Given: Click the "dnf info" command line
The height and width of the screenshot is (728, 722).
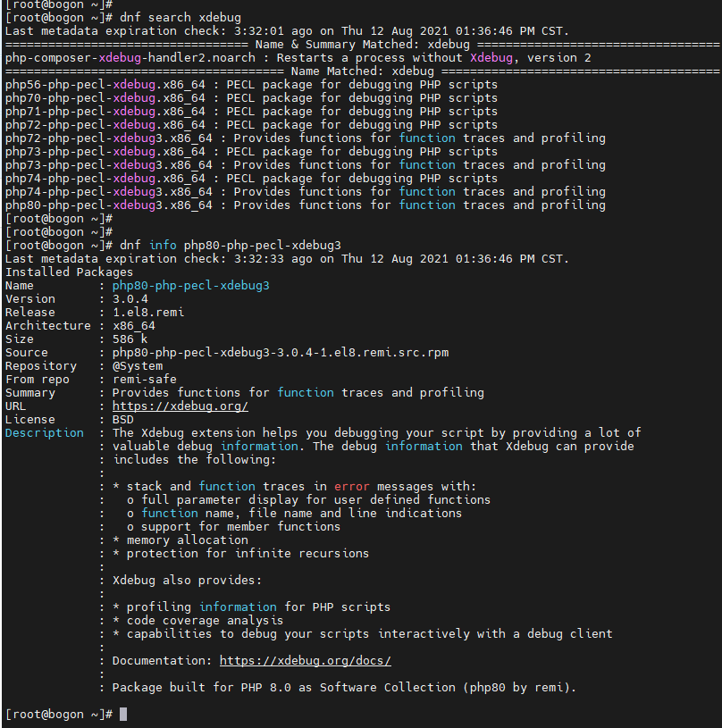Looking at the screenshot, I should coord(230,246).
